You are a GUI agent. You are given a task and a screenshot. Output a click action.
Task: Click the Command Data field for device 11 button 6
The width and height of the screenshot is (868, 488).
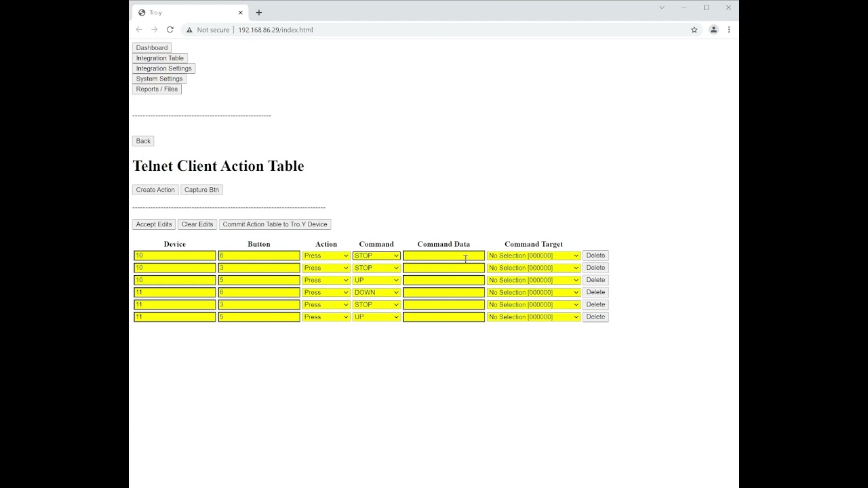443,292
